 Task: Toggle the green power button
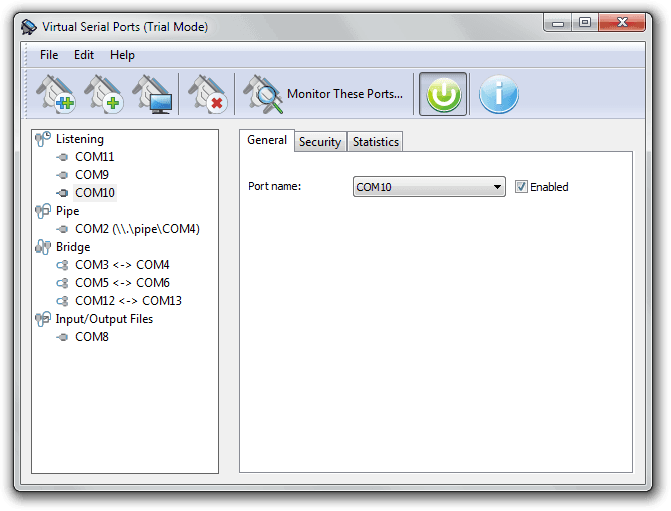coord(443,94)
